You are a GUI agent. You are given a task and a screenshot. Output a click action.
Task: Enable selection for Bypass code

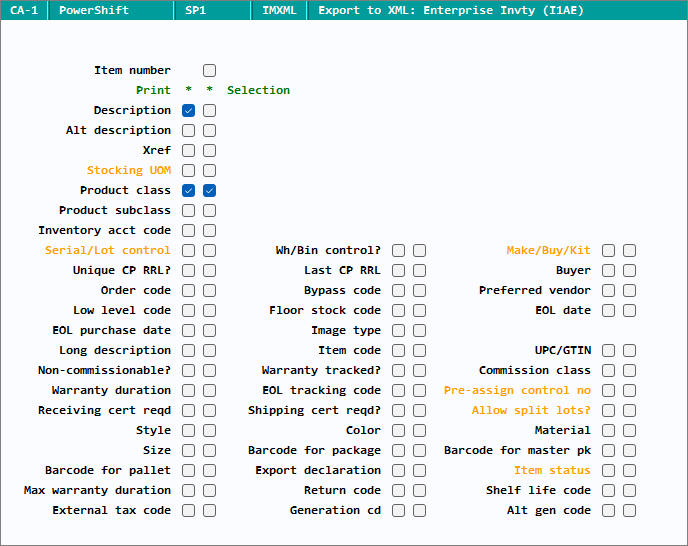coord(419,290)
